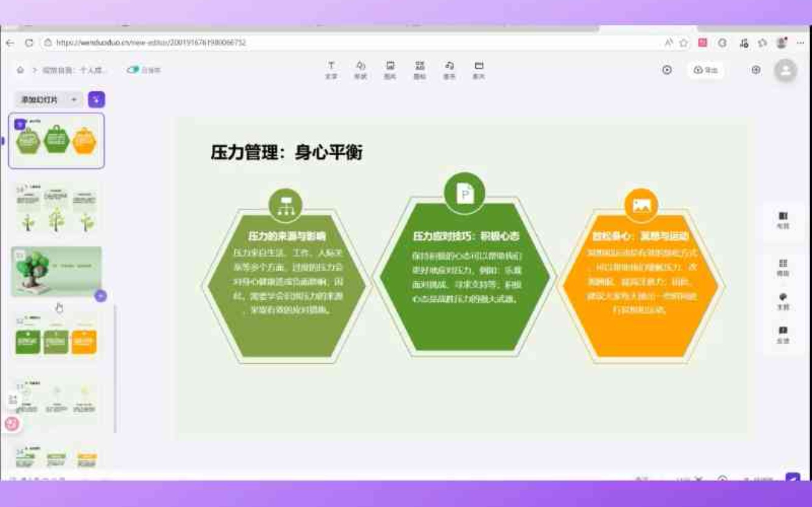Screen dimensions: 812x507
Task: Click the browser read aloud icon
Action: (668, 43)
